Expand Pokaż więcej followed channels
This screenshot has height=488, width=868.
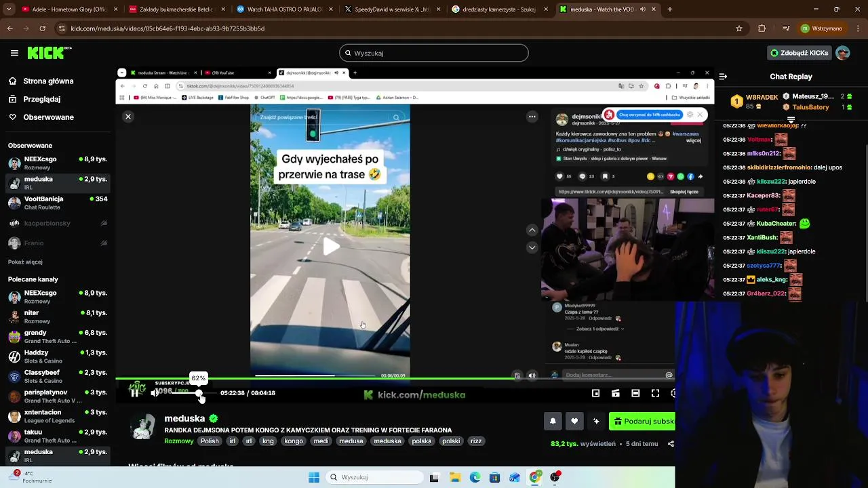tap(25, 262)
